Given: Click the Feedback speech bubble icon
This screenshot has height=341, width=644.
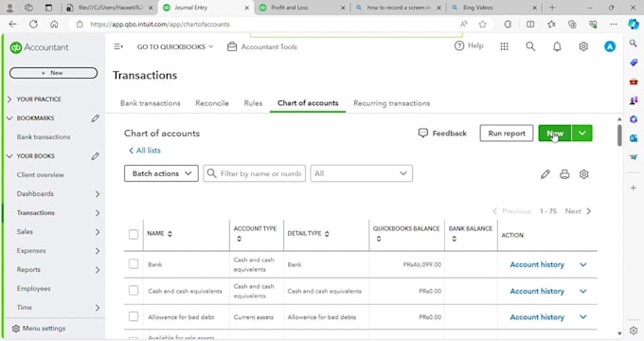Looking at the screenshot, I should pos(423,134).
